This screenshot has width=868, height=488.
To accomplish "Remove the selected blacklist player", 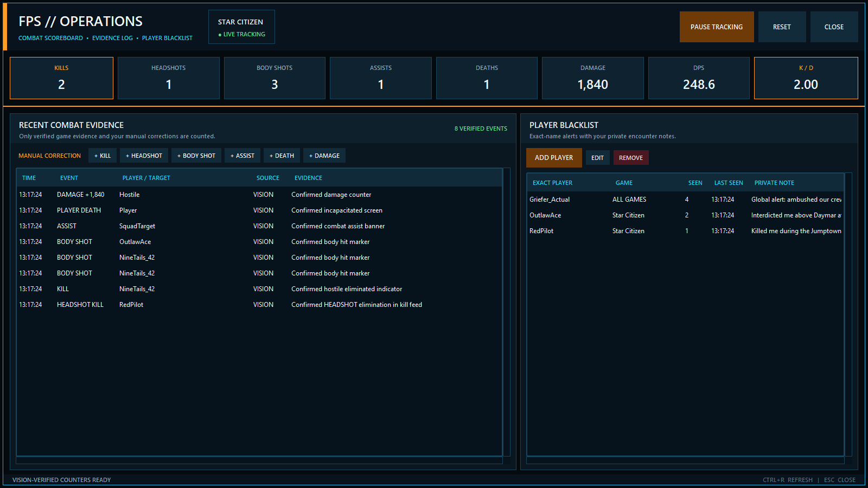I will 631,158.
